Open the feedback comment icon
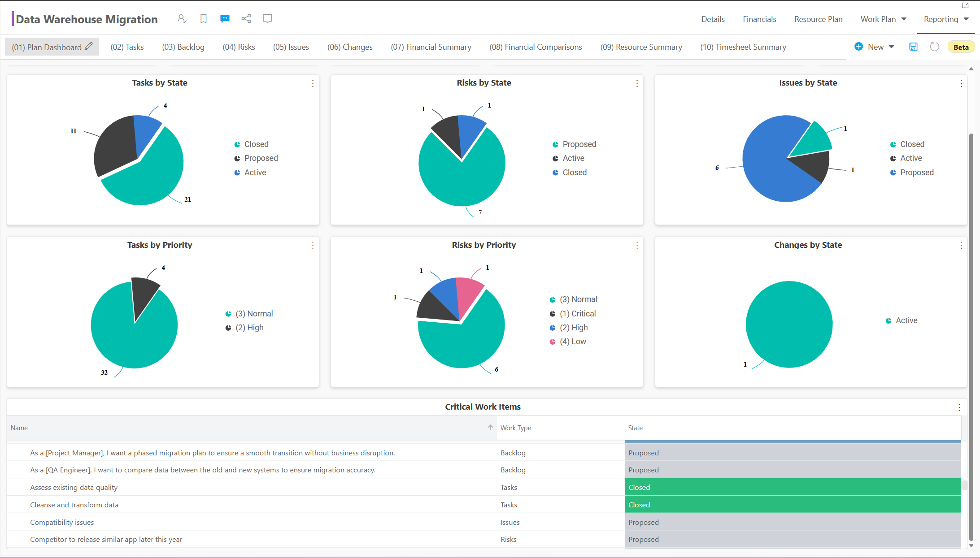 click(x=267, y=18)
